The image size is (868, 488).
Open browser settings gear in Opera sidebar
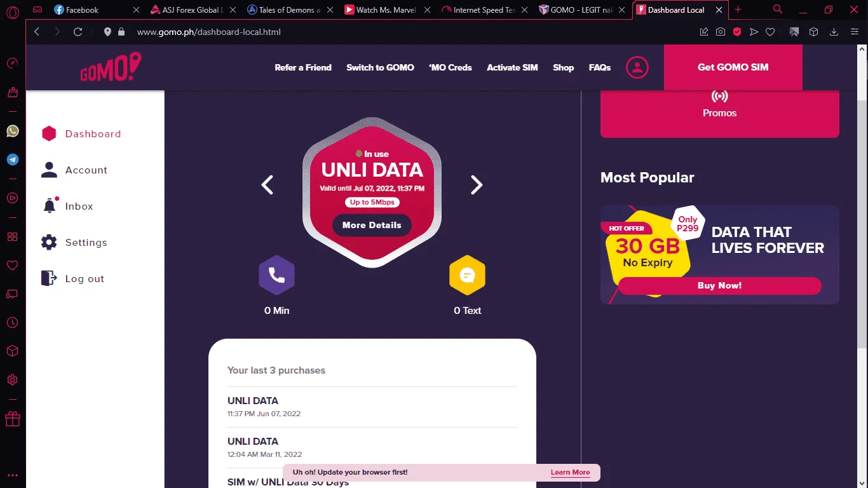[x=12, y=380]
